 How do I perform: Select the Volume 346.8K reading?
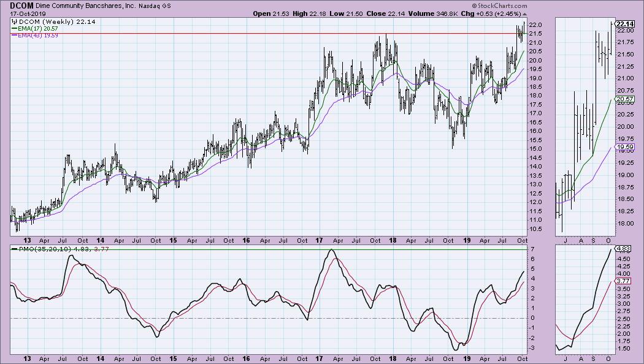433,13
